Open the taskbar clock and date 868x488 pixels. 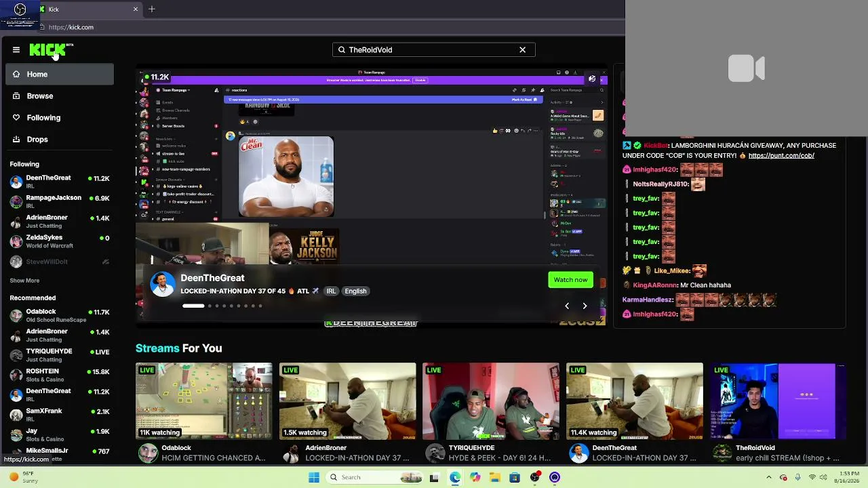[x=849, y=477]
